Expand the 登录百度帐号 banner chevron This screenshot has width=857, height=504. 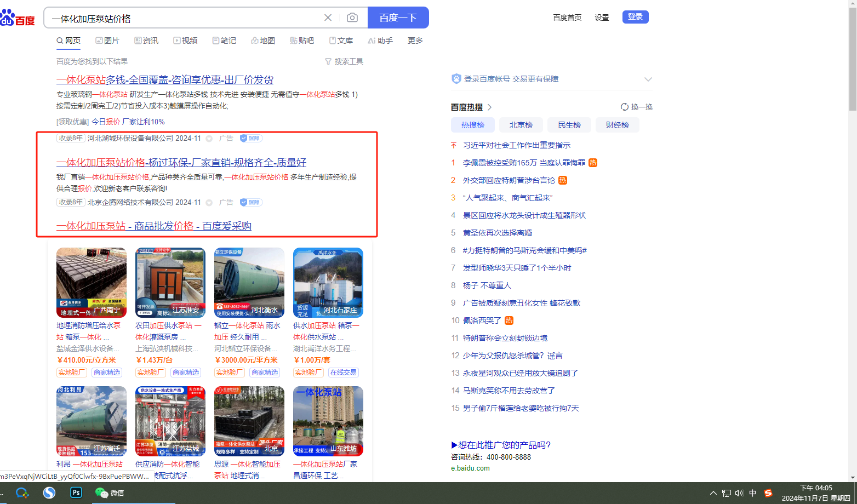tap(648, 79)
